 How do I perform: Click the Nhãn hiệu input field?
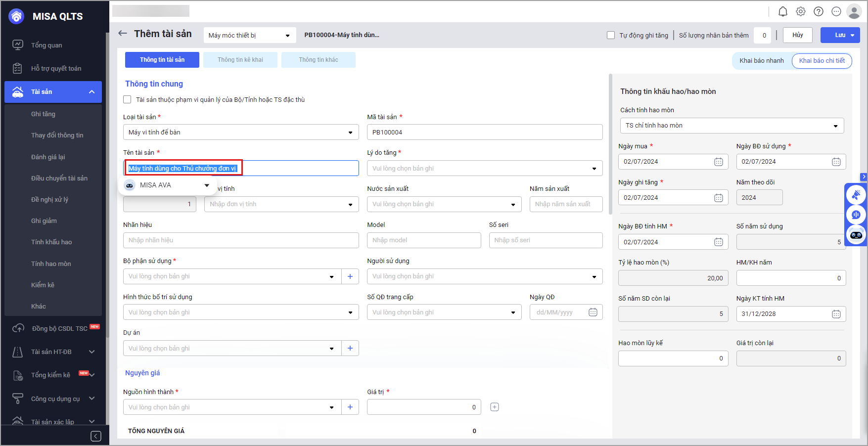pos(241,240)
